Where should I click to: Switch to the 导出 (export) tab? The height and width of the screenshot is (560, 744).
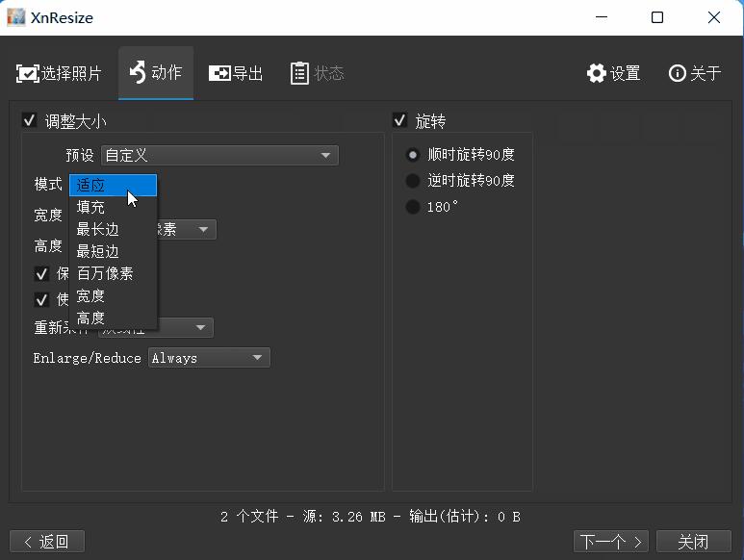pyautogui.click(x=236, y=73)
